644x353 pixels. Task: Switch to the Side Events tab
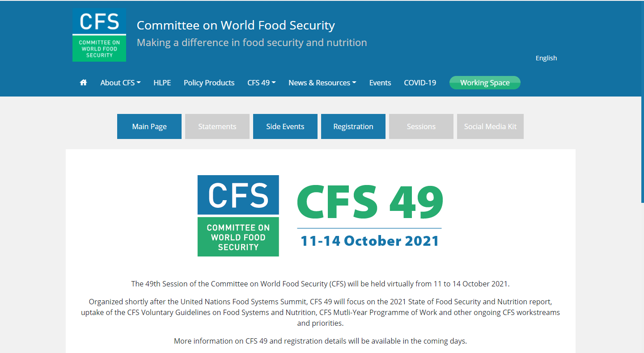[285, 126]
